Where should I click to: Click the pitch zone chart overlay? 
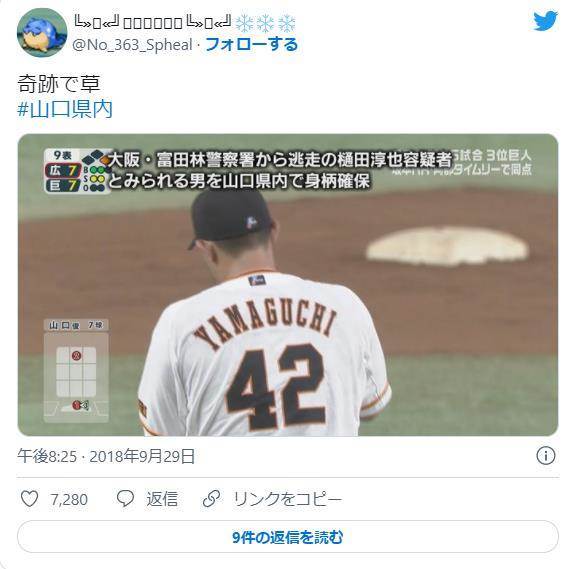pyautogui.click(x=76, y=371)
